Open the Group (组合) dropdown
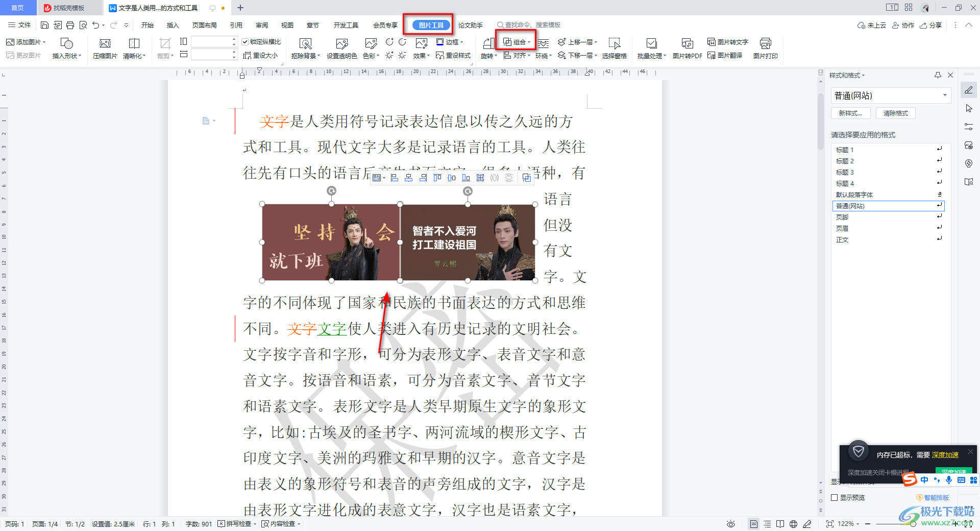 tap(517, 42)
